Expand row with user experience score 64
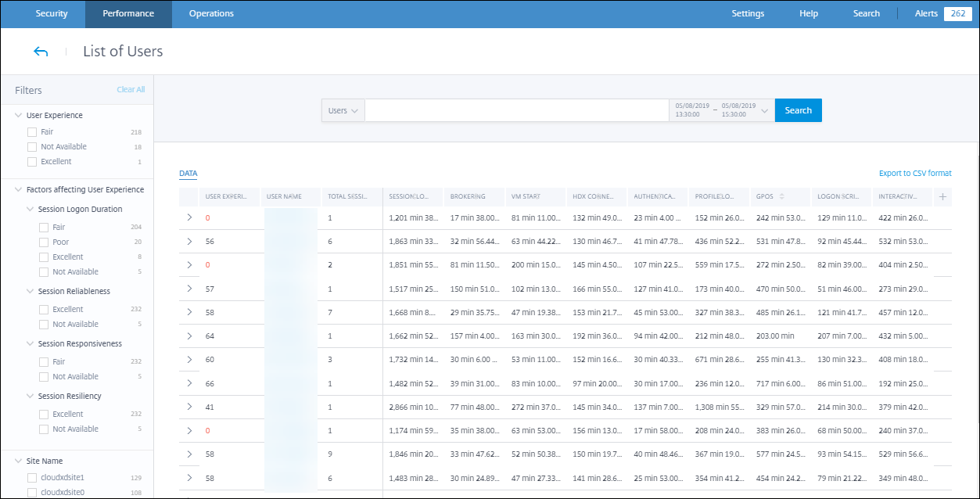 pos(189,336)
